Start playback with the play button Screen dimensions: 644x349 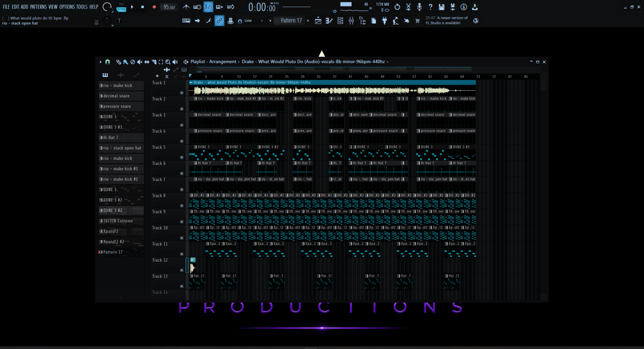[132, 7]
